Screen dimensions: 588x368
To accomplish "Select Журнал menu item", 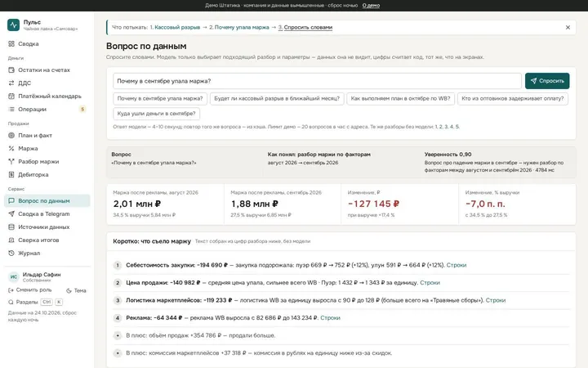I will pos(47,253).
